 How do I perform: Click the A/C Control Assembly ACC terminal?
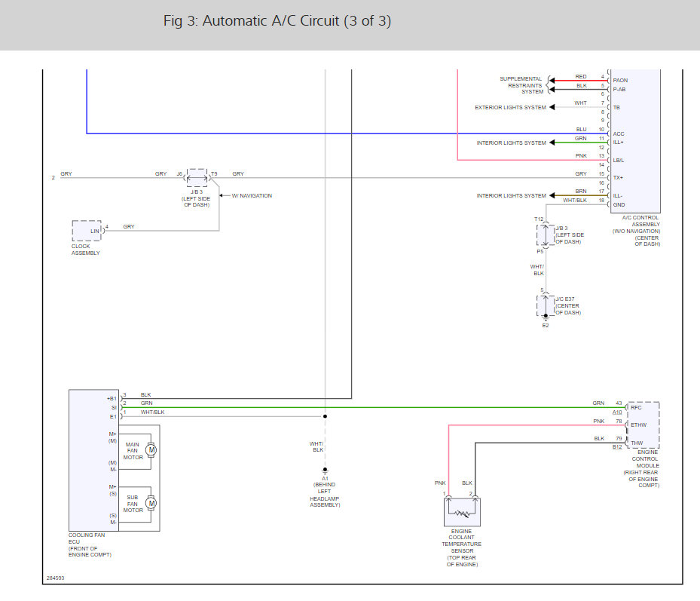click(619, 133)
